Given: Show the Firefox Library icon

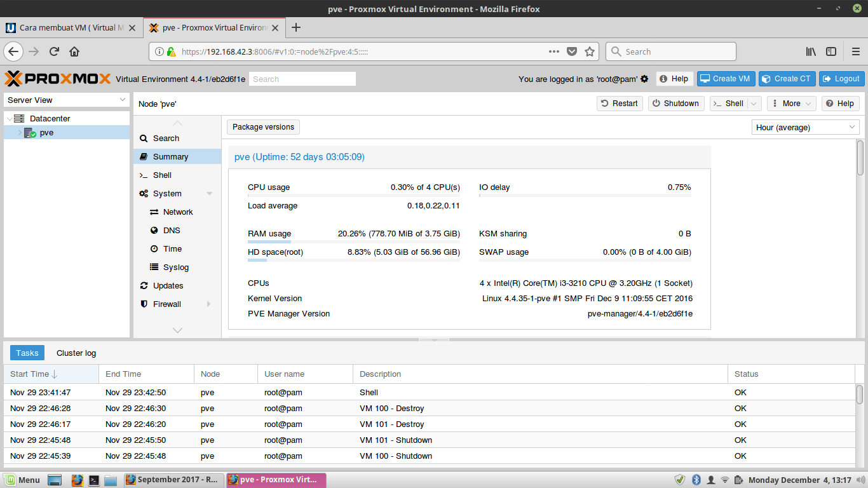Looking at the screenshot, I should (811, 51).
